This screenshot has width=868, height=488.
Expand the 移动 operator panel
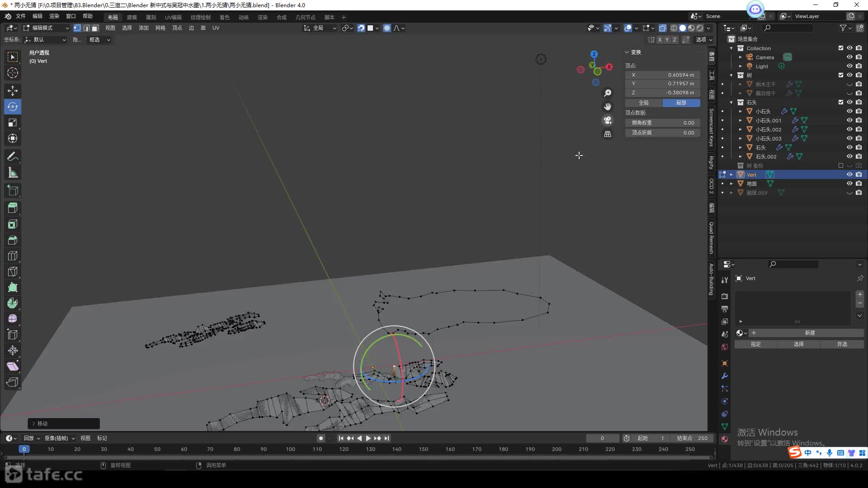(x=33, y=423)
